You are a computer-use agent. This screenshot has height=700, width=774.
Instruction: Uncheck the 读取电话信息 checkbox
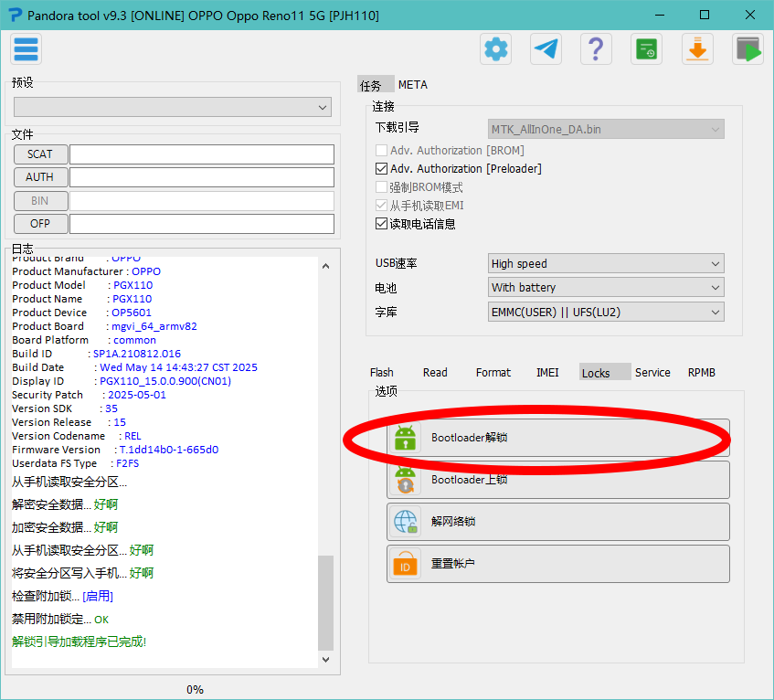tap(381, 224)
